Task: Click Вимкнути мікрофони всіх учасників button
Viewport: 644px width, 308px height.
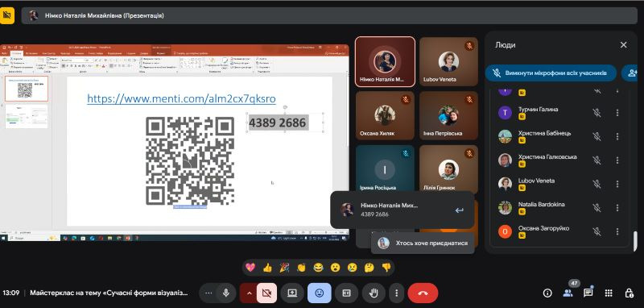Action: click(551, 73)
